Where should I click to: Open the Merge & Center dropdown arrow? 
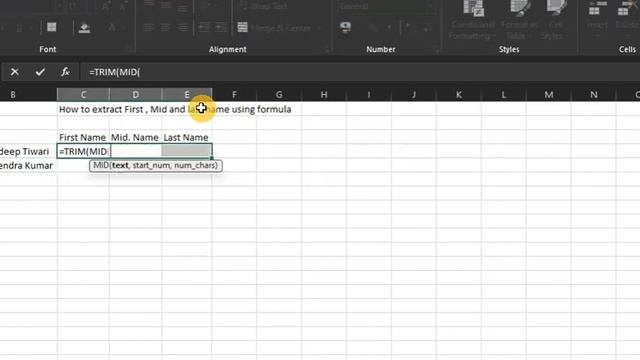[320, 28]
